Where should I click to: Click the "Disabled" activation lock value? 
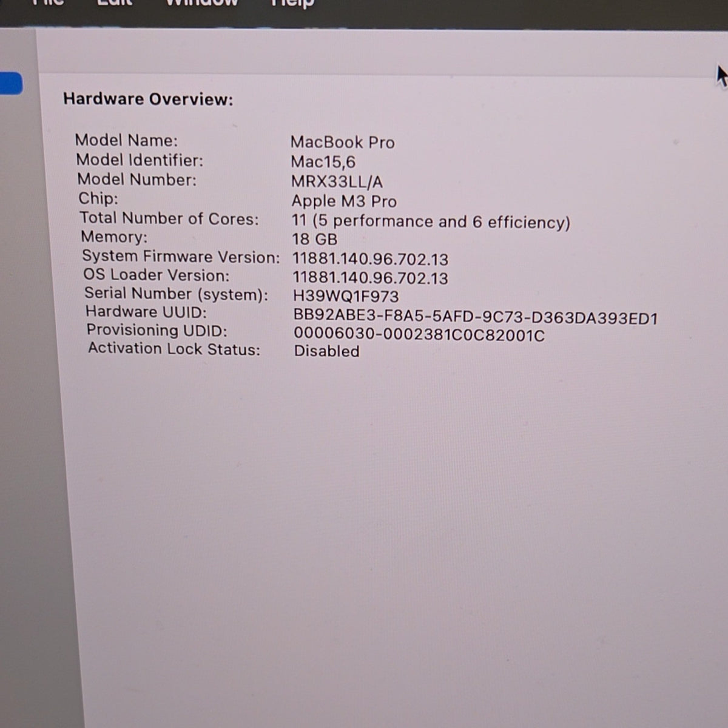(327, 351)
